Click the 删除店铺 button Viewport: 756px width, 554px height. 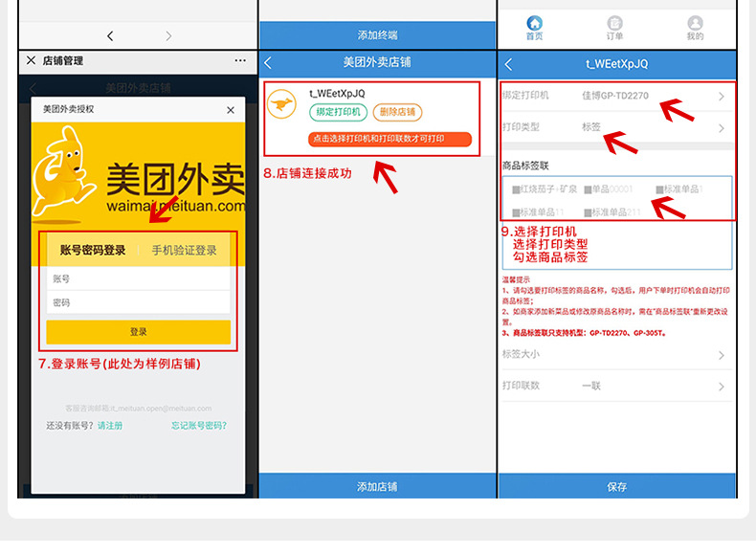tap(397, 112)
